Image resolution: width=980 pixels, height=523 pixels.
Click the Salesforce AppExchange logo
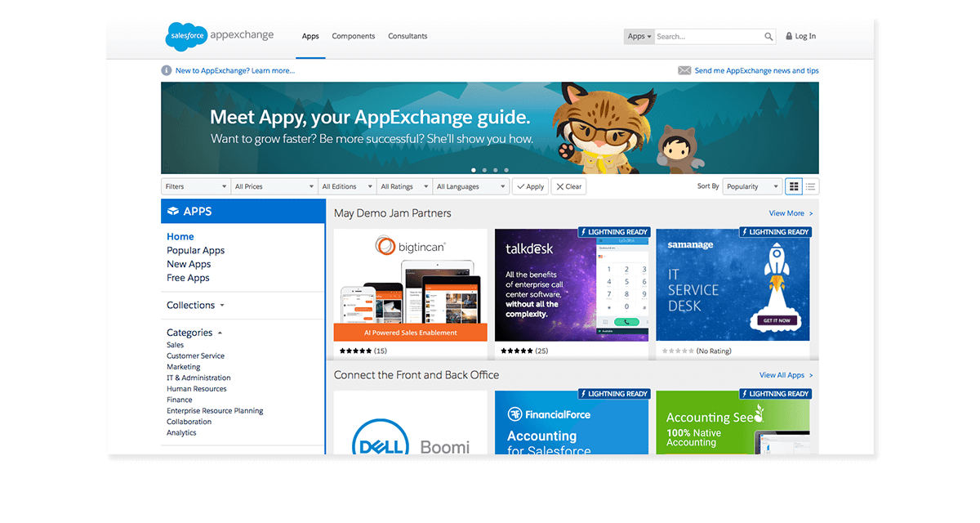[219, 36]
